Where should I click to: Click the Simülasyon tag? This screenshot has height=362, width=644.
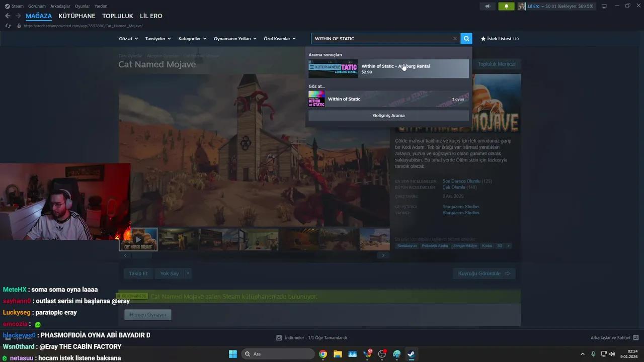[407, 246]
